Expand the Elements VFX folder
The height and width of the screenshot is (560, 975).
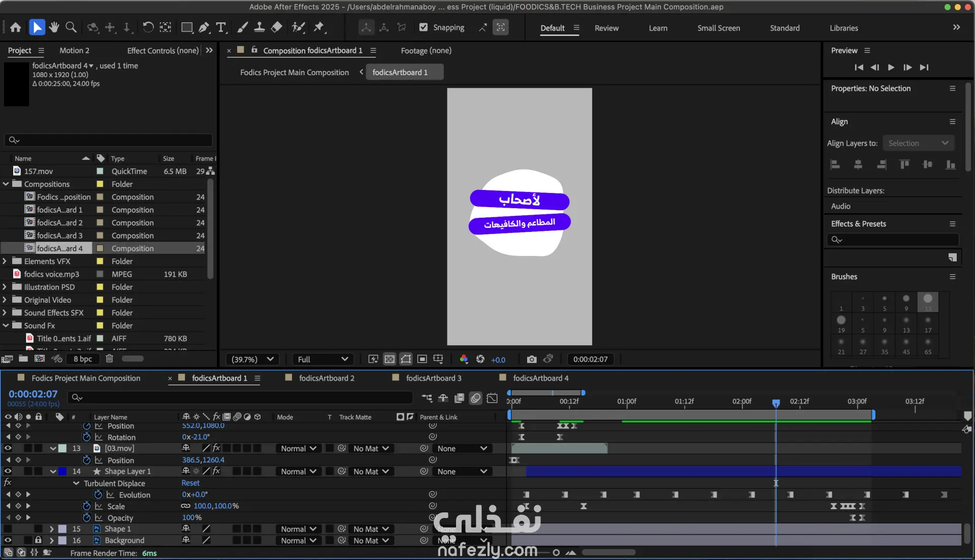click(5, 261)
